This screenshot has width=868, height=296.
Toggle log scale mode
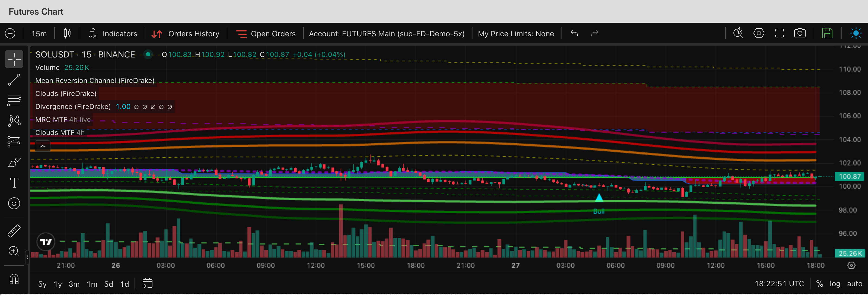click(x=835, y=284)
